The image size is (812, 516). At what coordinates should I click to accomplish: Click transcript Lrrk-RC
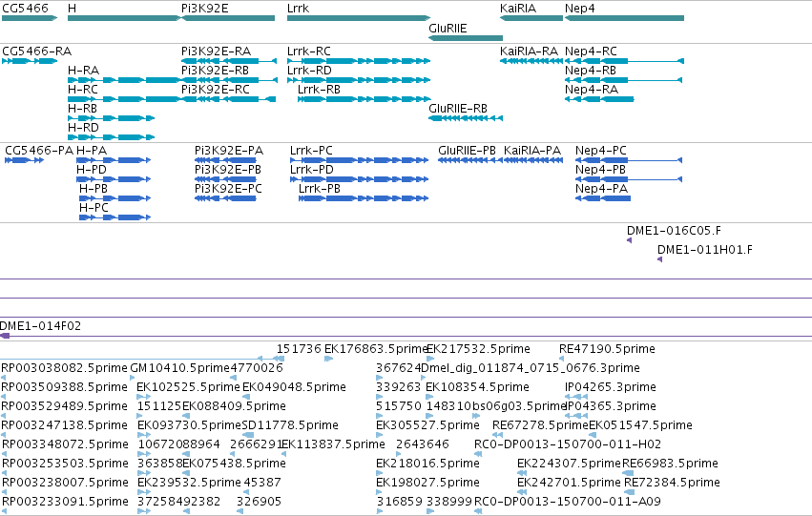359,61
